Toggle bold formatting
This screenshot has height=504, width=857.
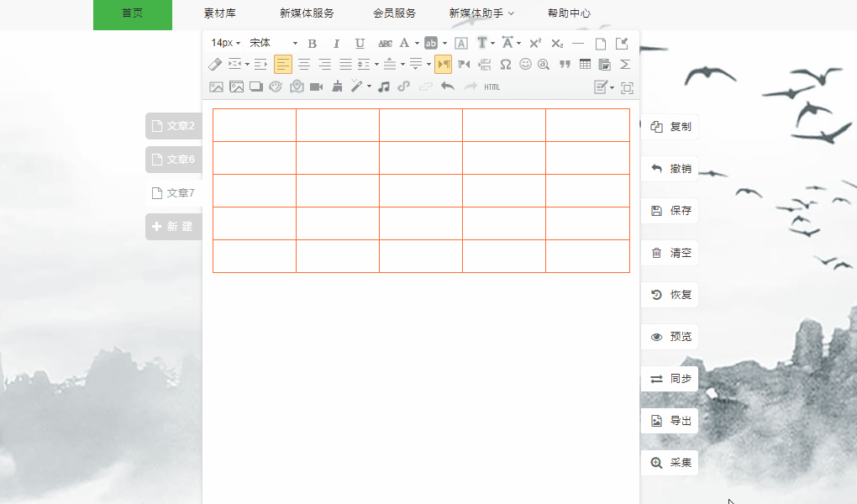[313, 44]
